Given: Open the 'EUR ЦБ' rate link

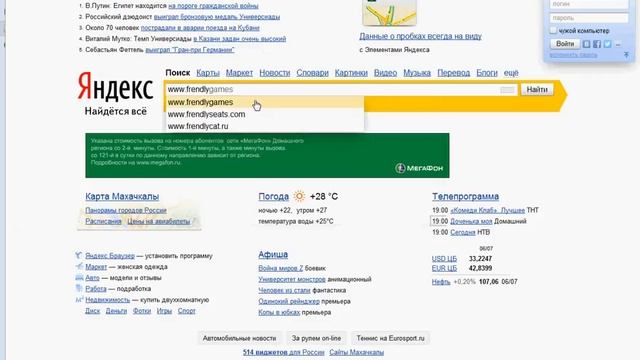Looking at the screenshot, I should click(444, 268).
